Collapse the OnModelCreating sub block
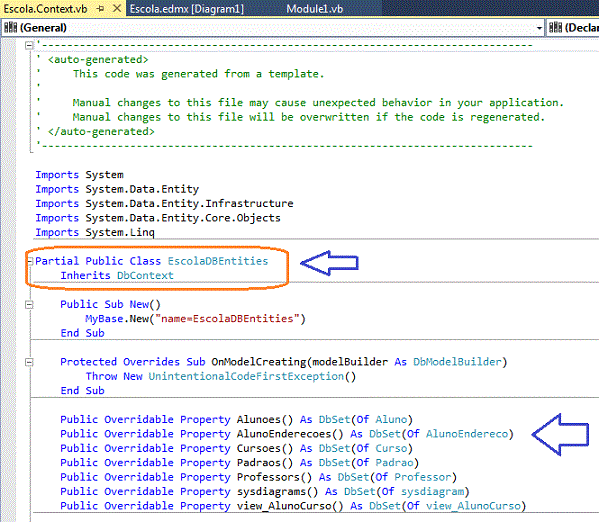The height and width of the screenshot is (522, 599). (x=29, y=362)
